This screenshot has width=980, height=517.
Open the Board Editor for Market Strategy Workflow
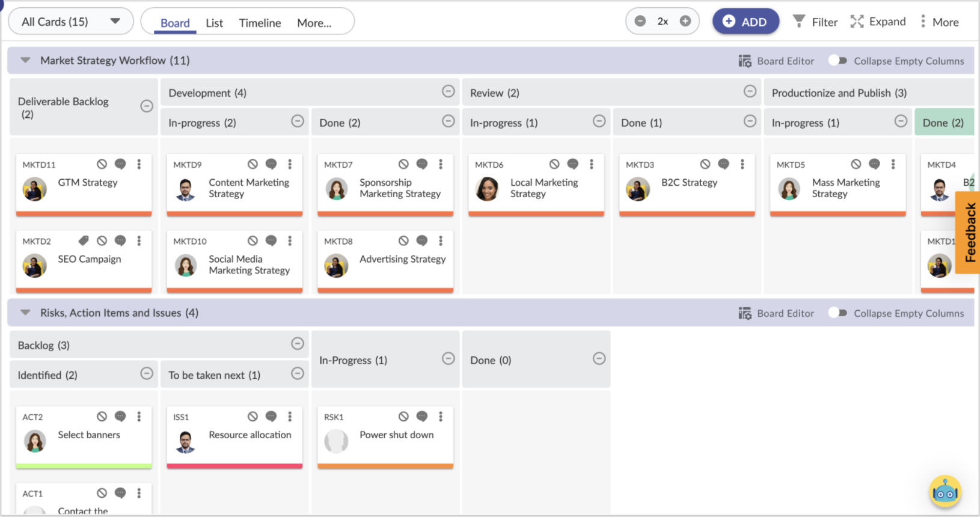tap(776, 60)
